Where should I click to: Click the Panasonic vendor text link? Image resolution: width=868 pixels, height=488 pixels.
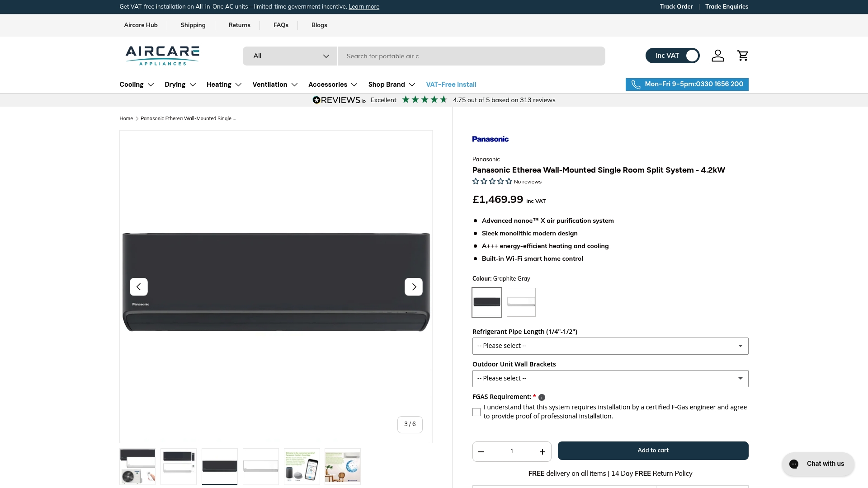pos(486,160)
